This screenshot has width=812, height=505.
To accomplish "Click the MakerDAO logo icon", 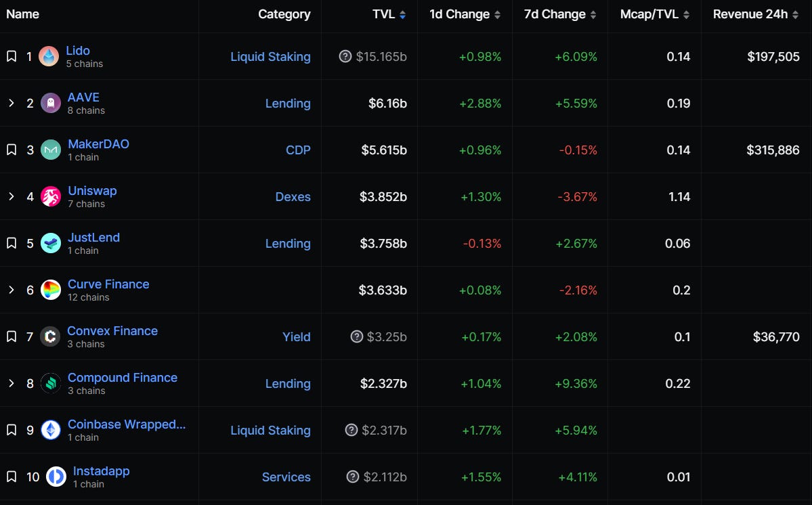I will (x=51, y=150).
